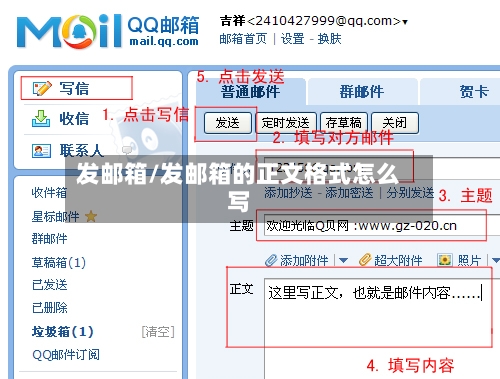Image resolution: width=500 pixels, height=379 pixels.
Task: Click the 照片 link
Action: (x=469, y=261)
